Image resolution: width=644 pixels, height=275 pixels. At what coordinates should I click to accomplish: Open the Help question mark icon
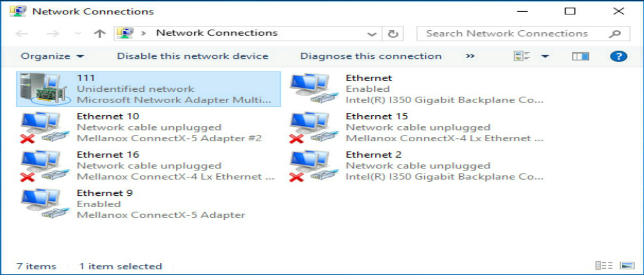click(x=619, y=56)
